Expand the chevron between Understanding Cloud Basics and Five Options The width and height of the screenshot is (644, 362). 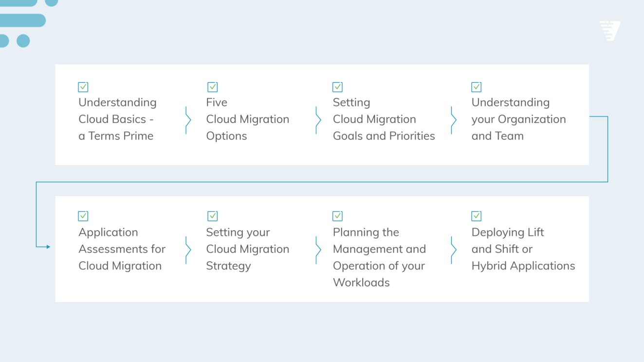coord(187,121)
